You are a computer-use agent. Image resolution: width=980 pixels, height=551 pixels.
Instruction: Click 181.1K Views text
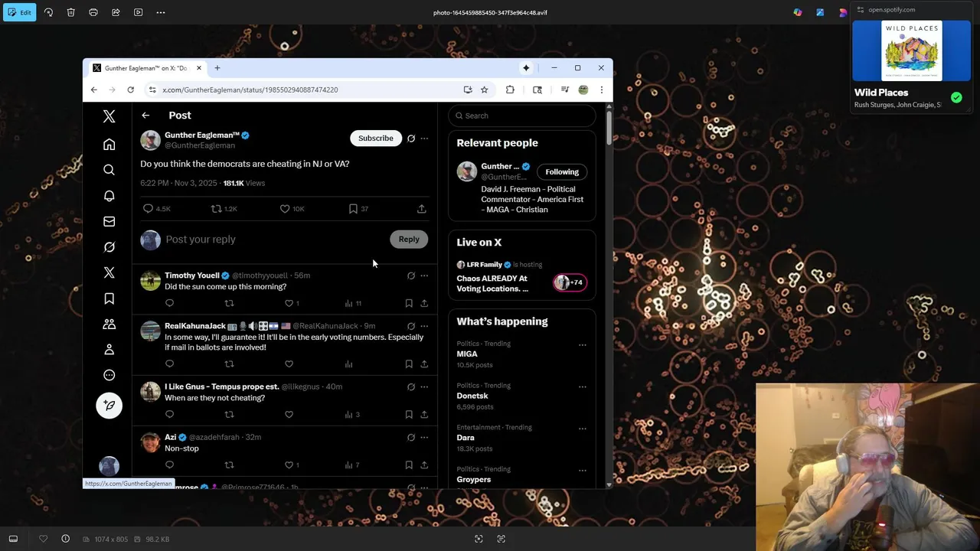click(x=243, y=184)
